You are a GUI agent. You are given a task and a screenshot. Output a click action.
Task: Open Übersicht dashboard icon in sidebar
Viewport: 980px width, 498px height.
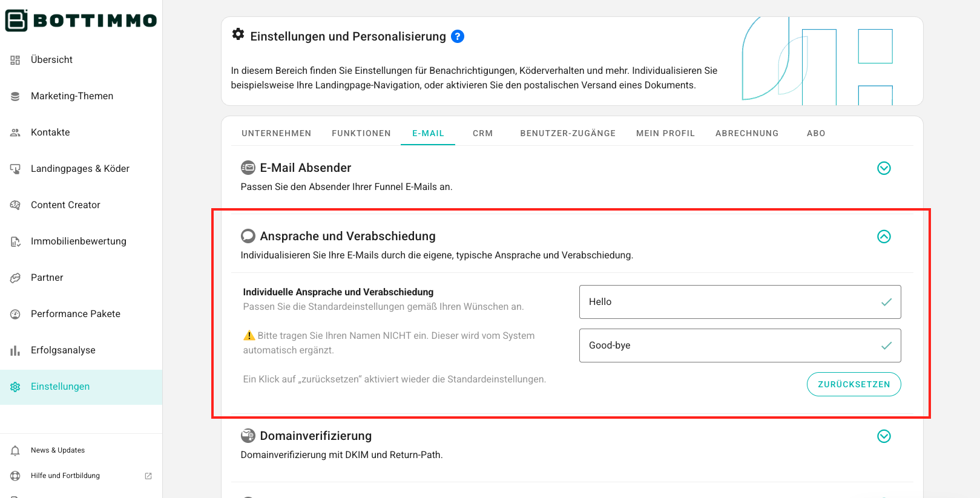[15, 60]
